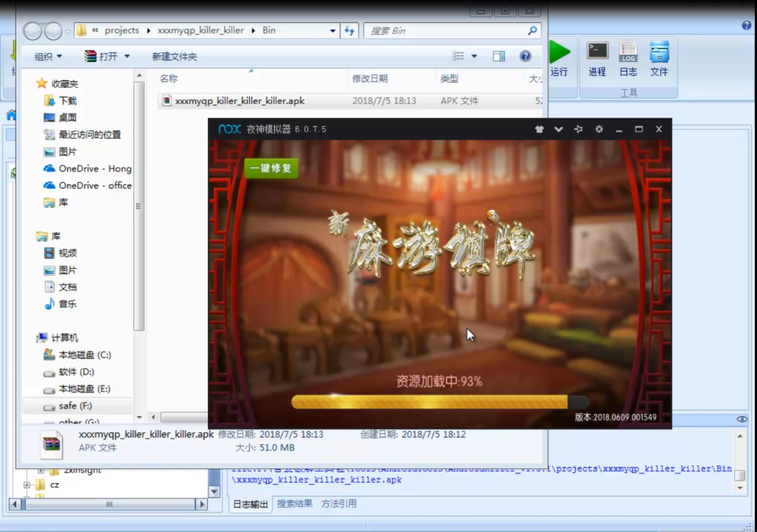Switch to the 搜索结果 search results tab
The width and height of the screenshot is (757, 532).
coord(294,503)
